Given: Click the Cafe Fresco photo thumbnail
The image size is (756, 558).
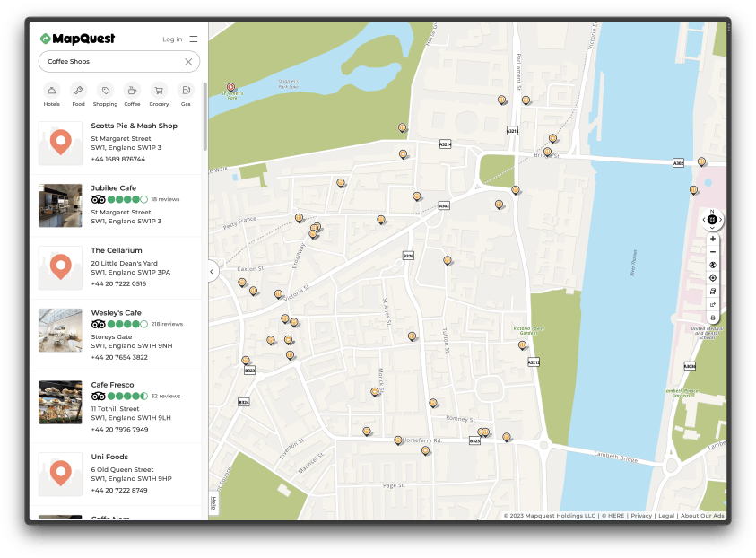Looking at the screenshot, I should 60,402.
